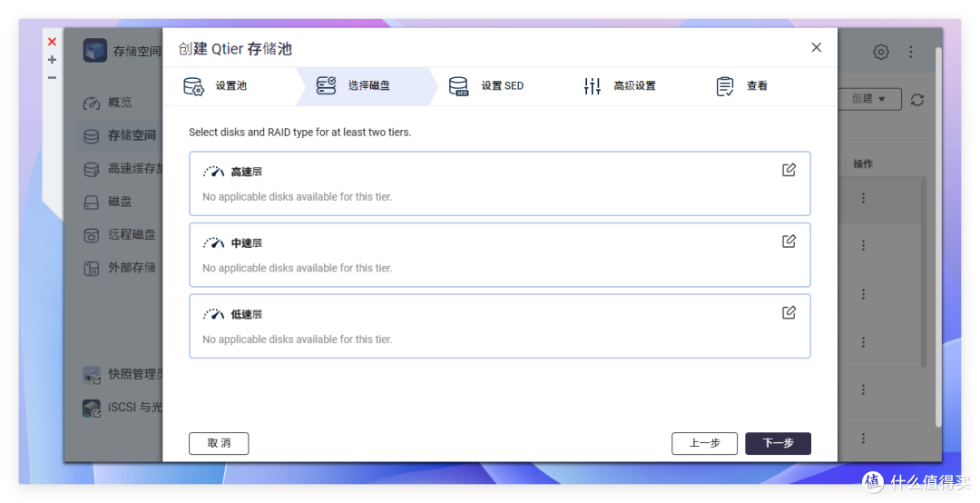Click the plus window control
The width and height of the screenshot is (980, 503).
click(52, 59)
